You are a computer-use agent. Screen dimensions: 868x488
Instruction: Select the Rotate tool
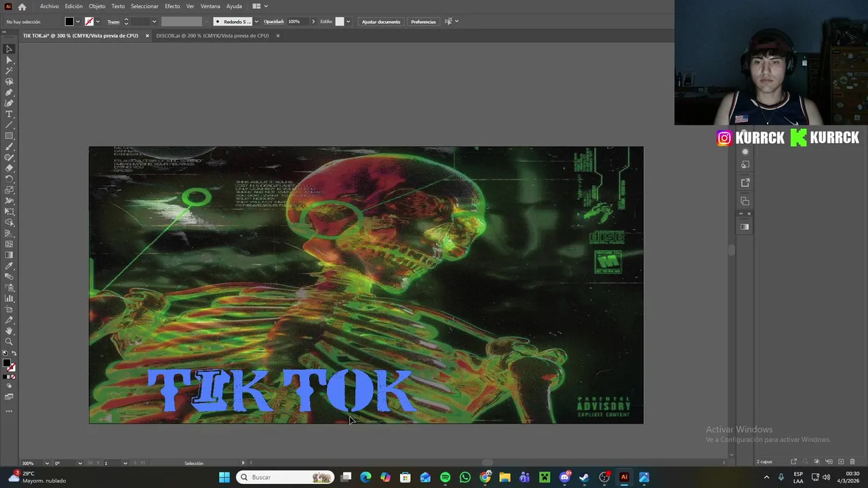point(9,179)
